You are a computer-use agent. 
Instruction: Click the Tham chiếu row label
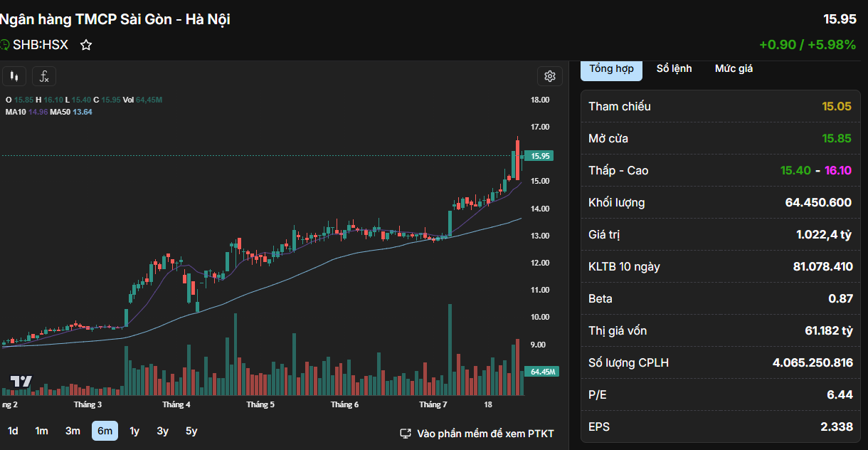click(619, 107)
